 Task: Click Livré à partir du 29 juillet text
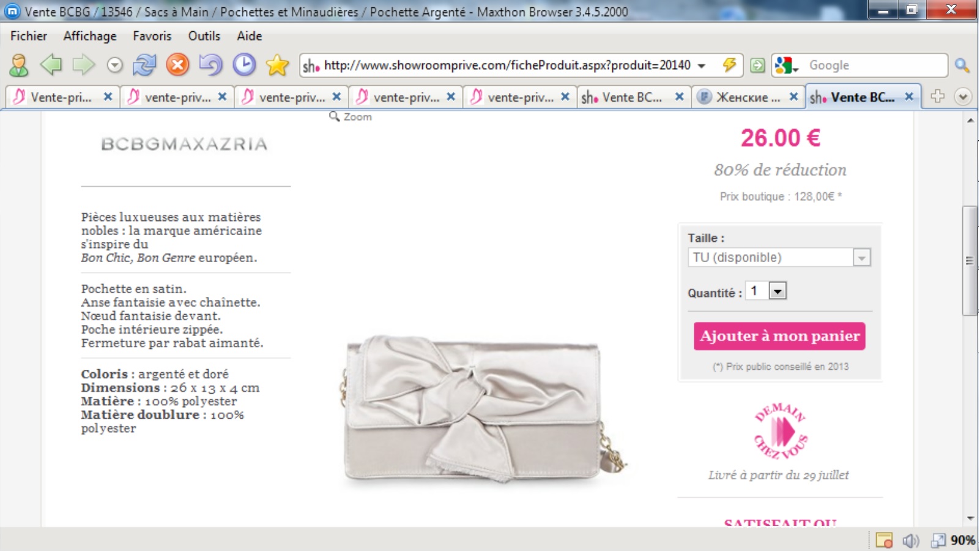point(779,475)
